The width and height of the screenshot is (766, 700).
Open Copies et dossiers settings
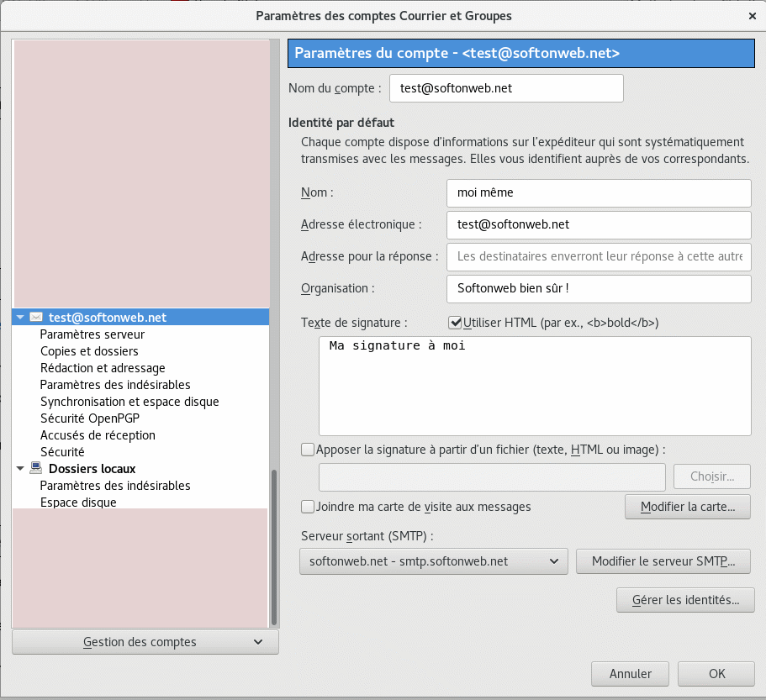(89, 351)
